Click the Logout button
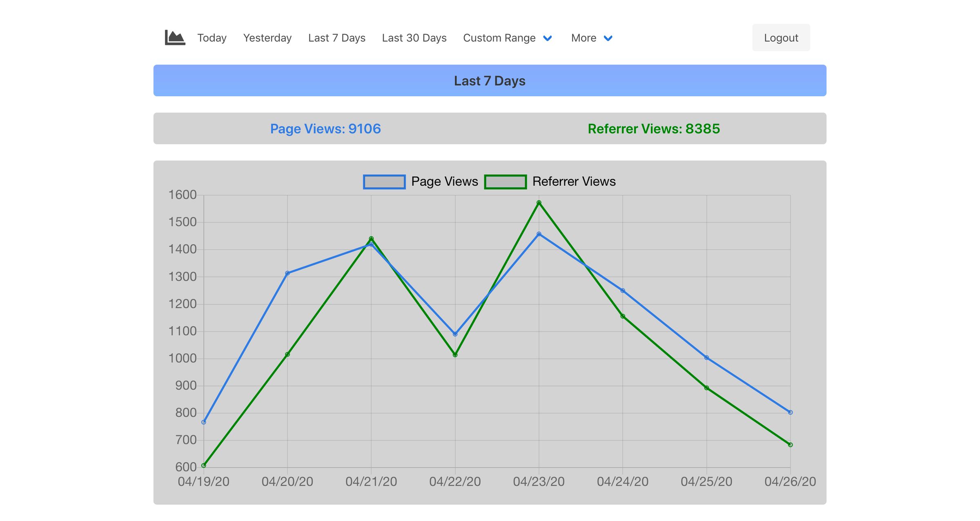980x521 pixels. (x=781, y=37)
